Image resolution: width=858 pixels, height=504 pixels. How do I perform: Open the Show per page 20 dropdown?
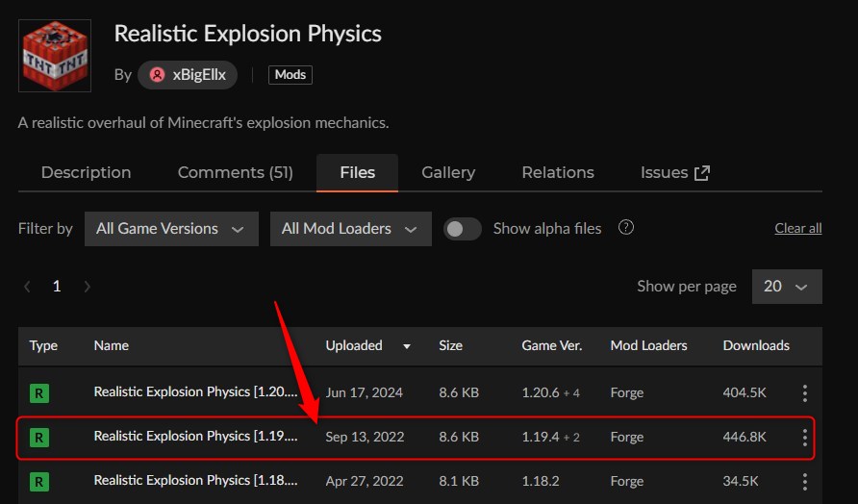(x=786, y=287)
